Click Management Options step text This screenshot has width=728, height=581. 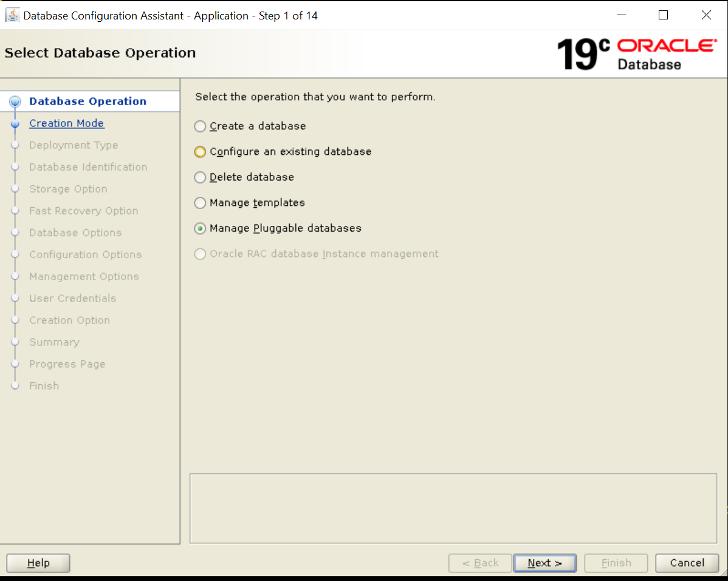[84, 276]
